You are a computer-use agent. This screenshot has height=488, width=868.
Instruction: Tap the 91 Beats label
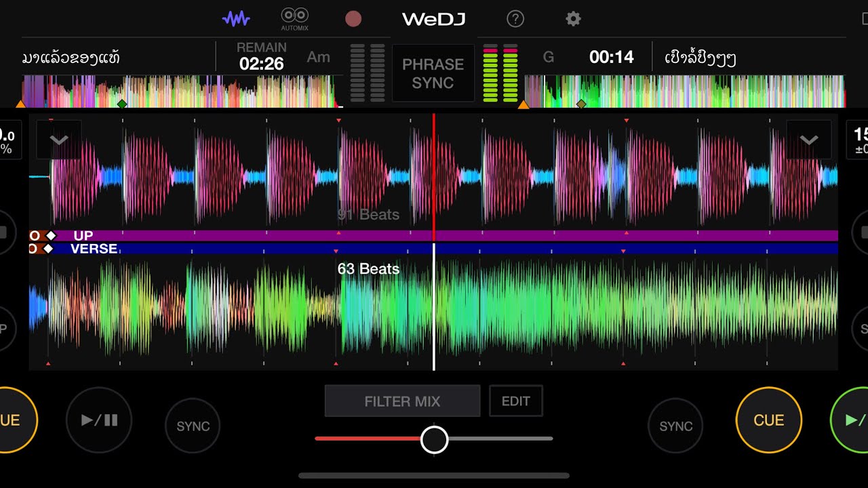[368, 214]
